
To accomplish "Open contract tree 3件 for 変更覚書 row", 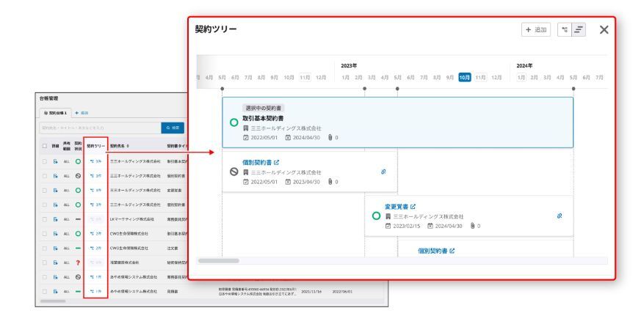I will click(x=95, y=191).
